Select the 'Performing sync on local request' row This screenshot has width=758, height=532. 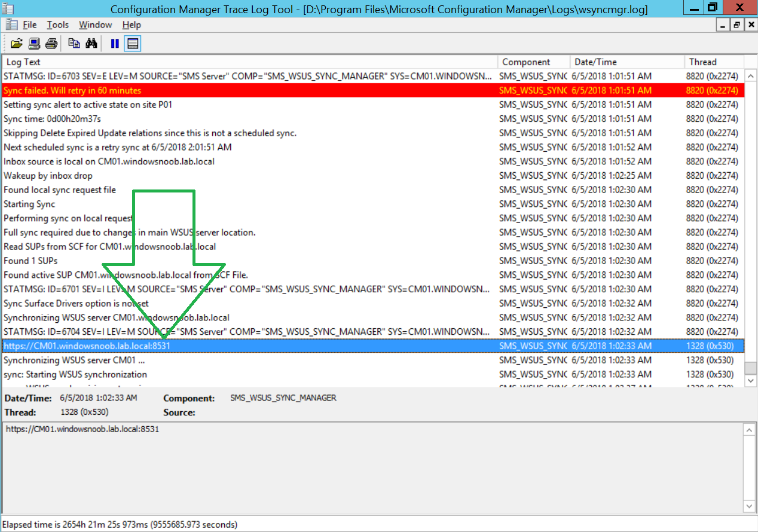point(373,218)
